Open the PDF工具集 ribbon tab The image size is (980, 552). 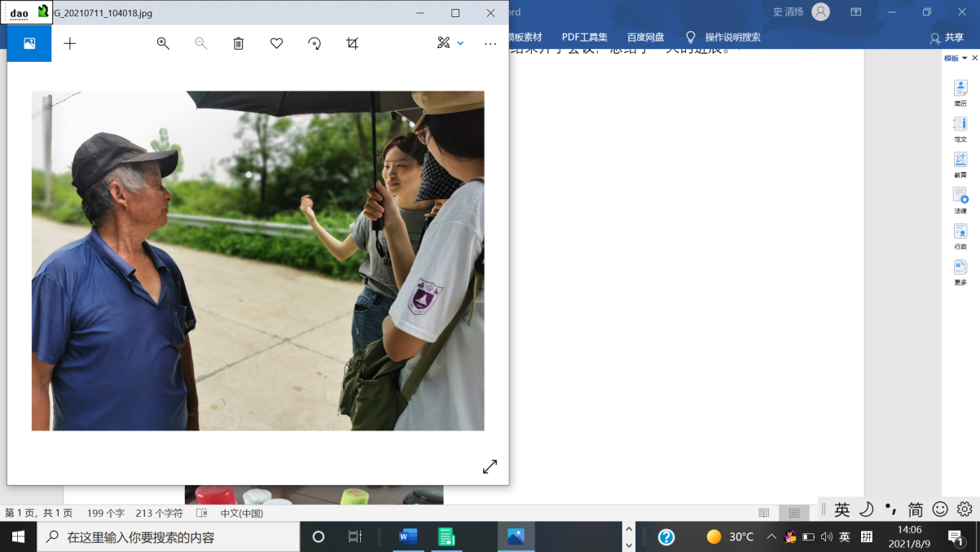584,38
